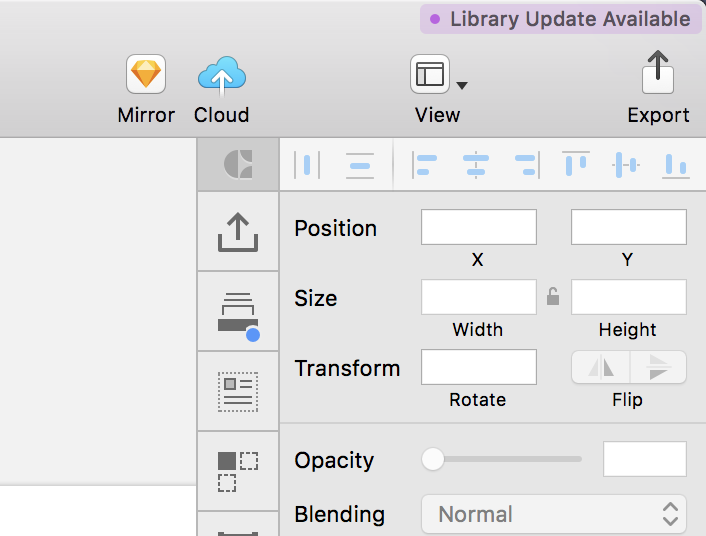Flip layer vertically
This screenshot has height=536, width=706.
(x=658, y=367)
